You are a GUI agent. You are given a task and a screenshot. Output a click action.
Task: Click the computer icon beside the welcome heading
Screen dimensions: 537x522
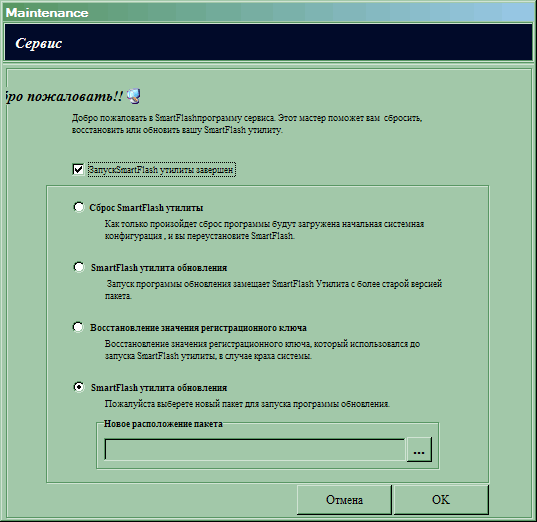point(134,96)
